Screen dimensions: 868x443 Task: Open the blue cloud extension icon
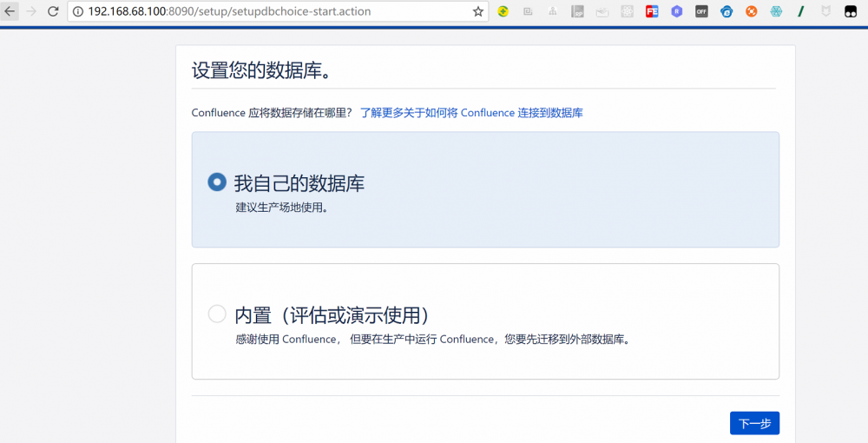tap(727, 11)
